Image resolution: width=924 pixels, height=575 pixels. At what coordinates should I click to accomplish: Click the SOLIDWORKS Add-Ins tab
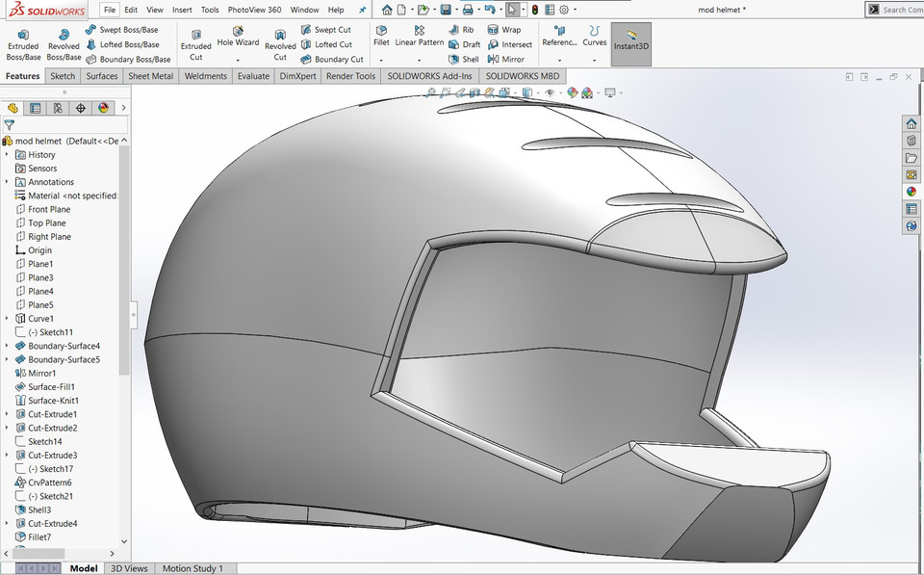[x=429, y=75]
